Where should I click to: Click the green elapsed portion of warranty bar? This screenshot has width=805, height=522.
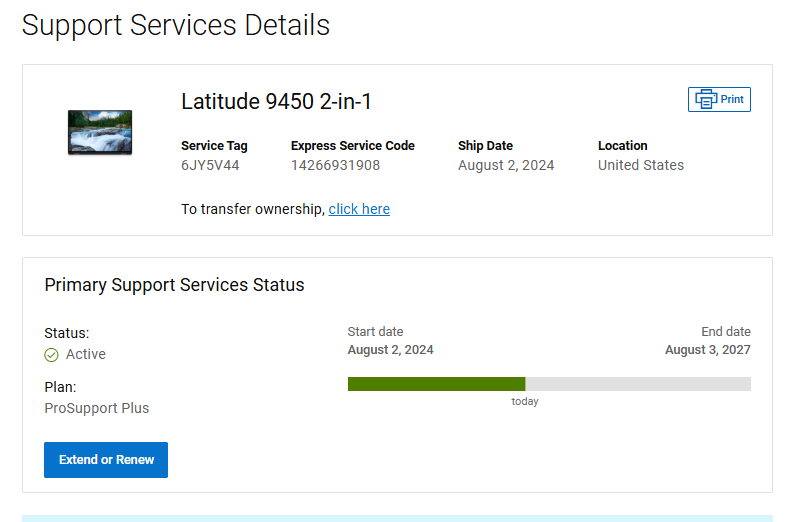click(436, 384)
